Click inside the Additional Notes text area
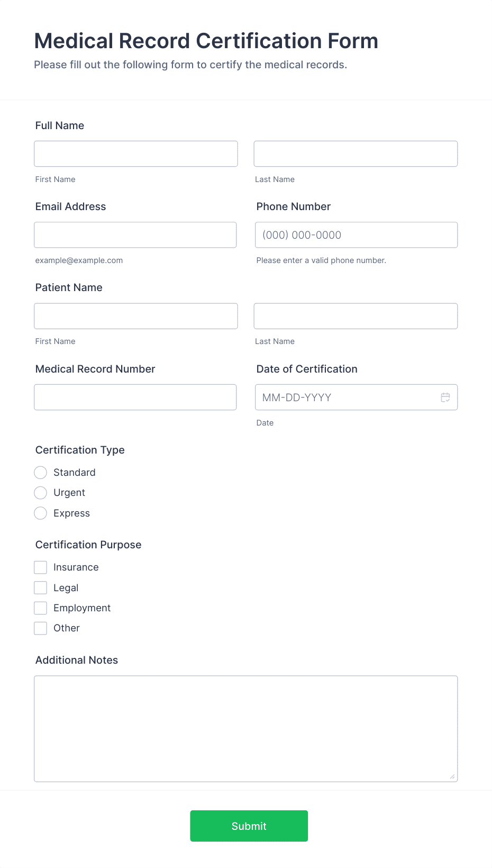The image size is (492, 868). [245, 725]
